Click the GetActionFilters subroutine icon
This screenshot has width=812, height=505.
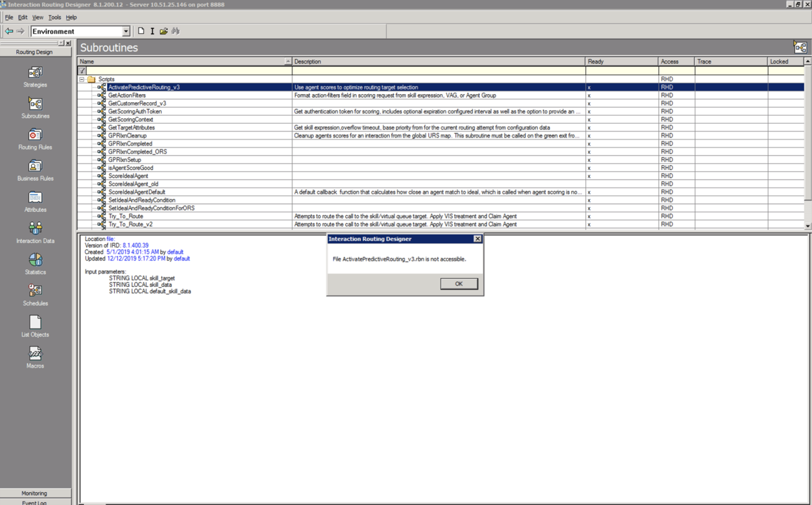(101, 95)
